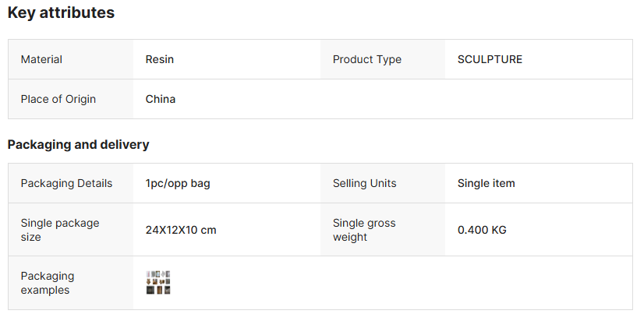Click the SCULPTURE product type value

[490, 59]
